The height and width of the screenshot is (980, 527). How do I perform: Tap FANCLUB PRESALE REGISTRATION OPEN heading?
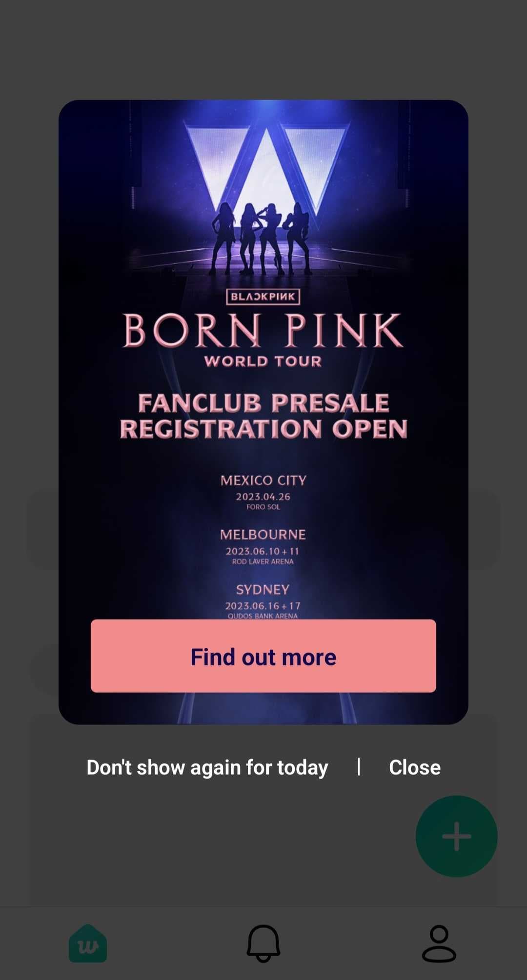(263, 416)
